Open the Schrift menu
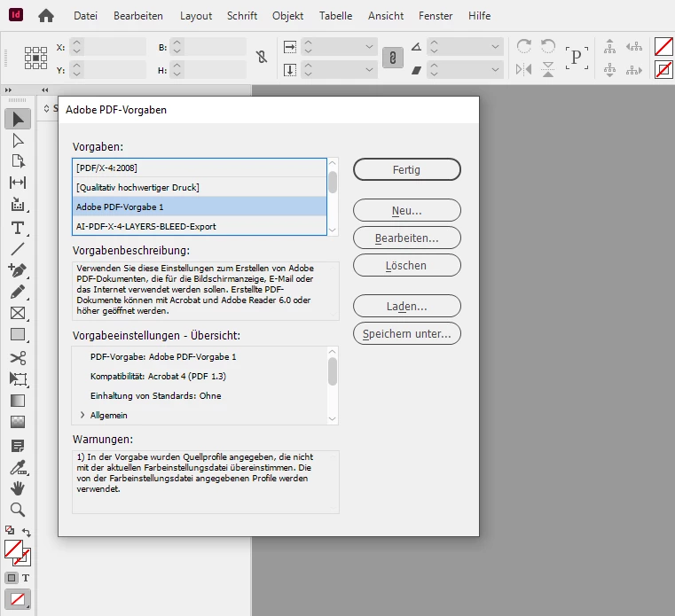Image resolution: width=675 pixels, height=616 pixels. 242,16
